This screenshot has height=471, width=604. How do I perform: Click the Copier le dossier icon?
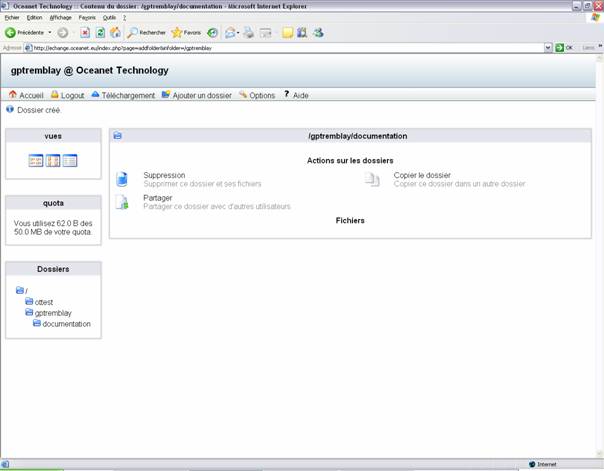[x=372, y=179]
